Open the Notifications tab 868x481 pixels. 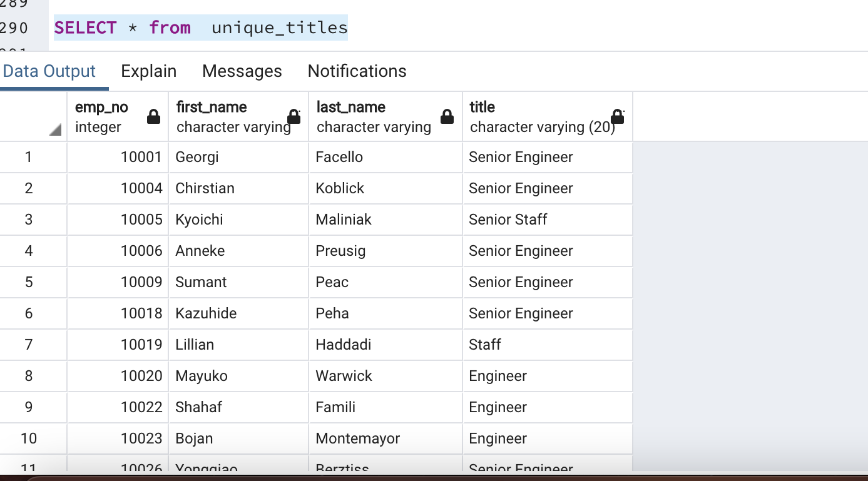tap(357, 71)
